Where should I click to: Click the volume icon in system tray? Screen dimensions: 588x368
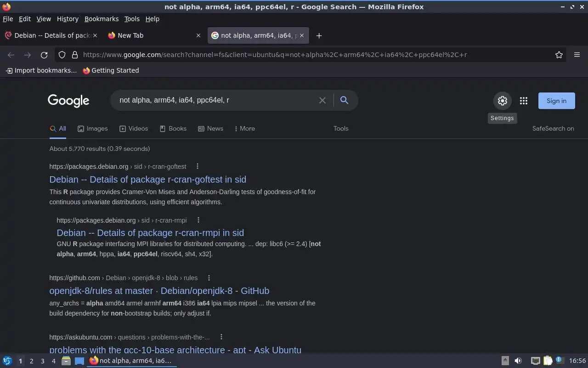click(x=518, y=361)
